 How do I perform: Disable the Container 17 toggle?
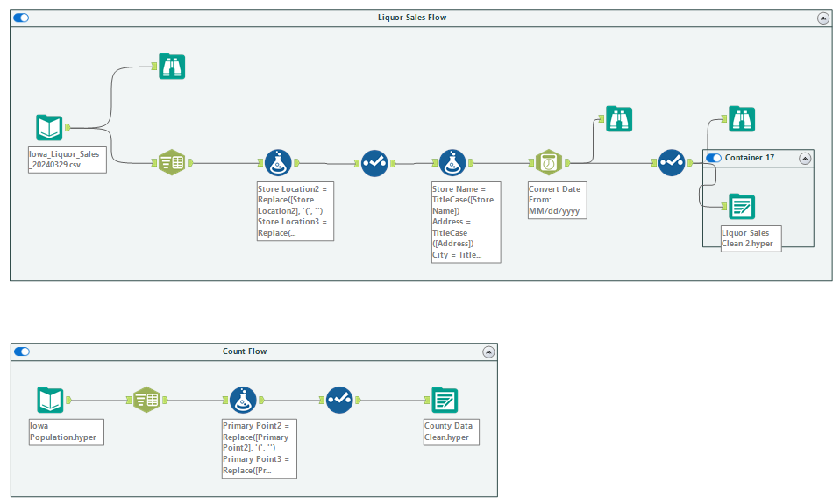[x=714, y=158]
